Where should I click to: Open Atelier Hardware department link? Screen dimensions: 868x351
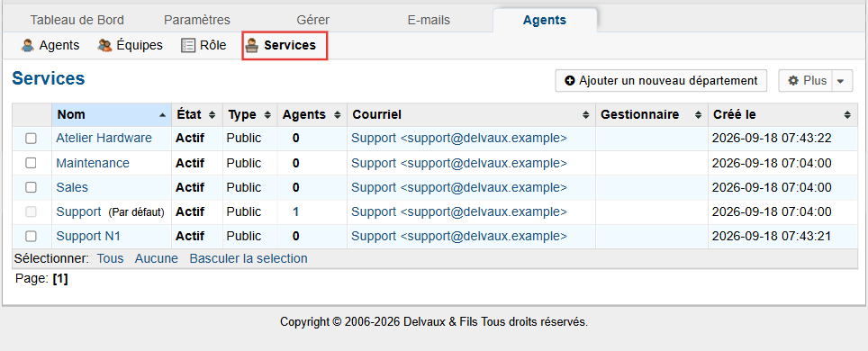(104, 139)
